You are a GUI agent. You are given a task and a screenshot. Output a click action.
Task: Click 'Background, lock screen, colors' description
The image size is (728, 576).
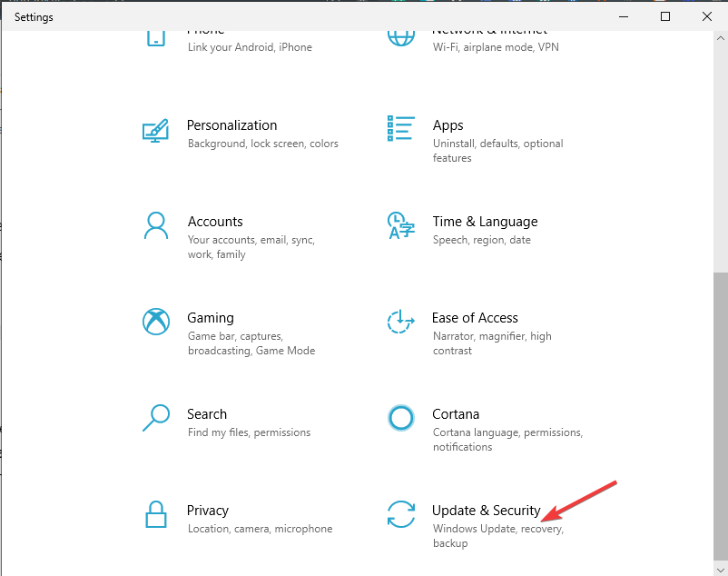pyautogui.click(x=262, y=144)
